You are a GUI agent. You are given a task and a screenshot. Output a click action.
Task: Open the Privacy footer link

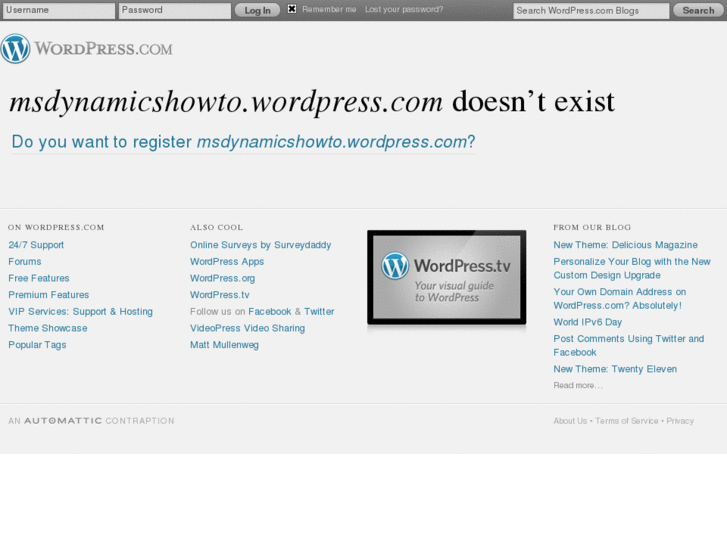pyautogui.click(x=680, y=421)
